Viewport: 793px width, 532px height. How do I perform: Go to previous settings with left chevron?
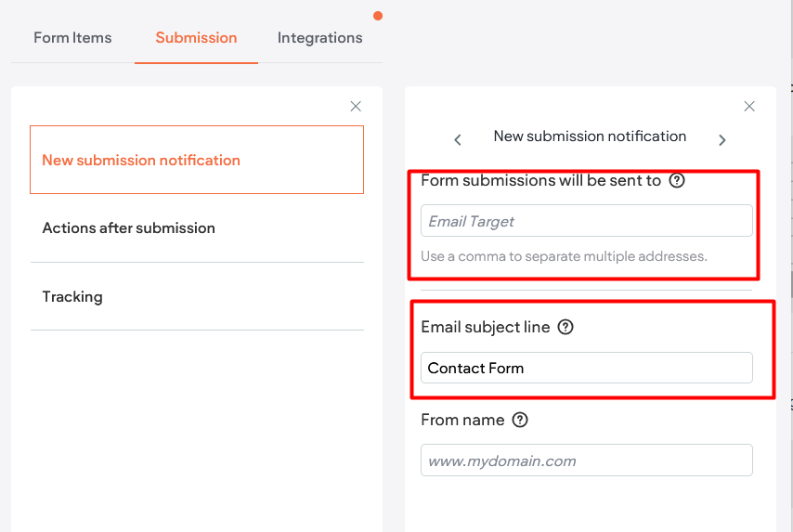458,139
